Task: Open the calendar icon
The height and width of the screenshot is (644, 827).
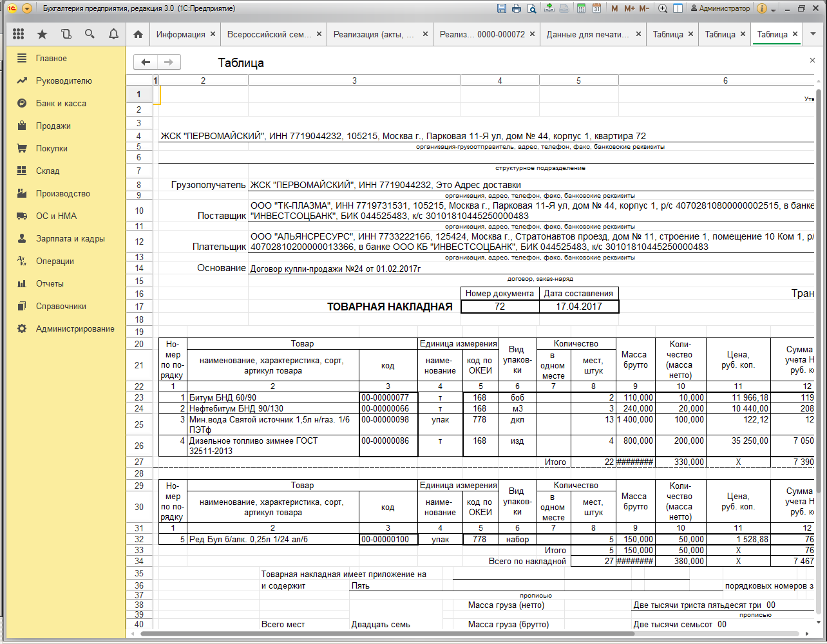Action: pyautogui.click(x=596, y=8)
